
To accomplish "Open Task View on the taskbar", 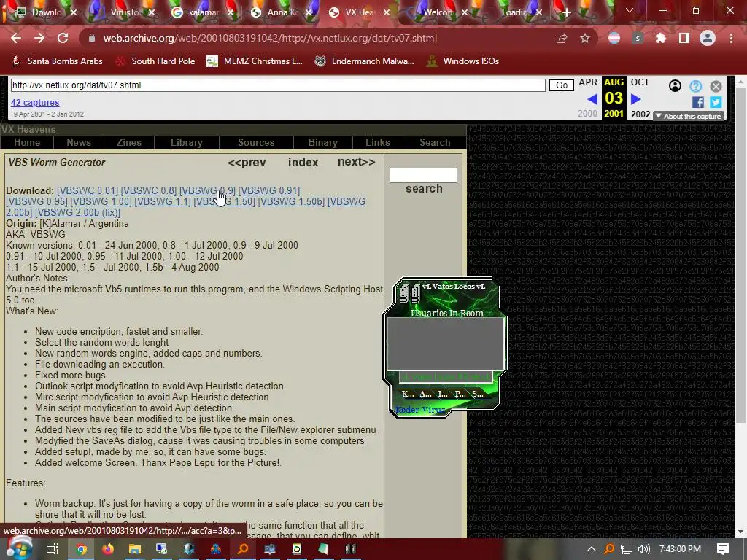I will 53,549.
